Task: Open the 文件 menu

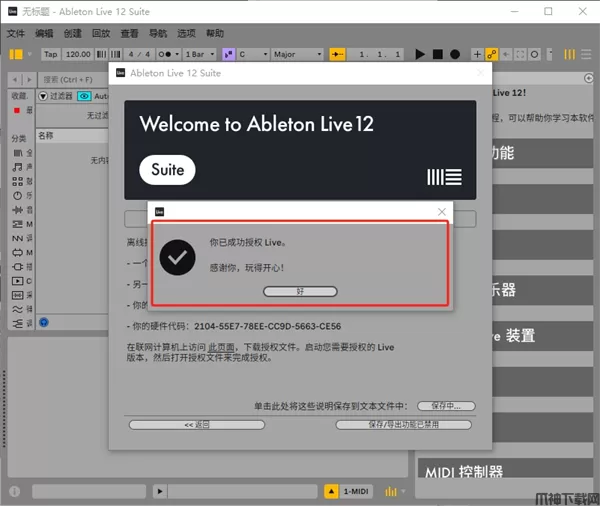Action: pos(15,33)
